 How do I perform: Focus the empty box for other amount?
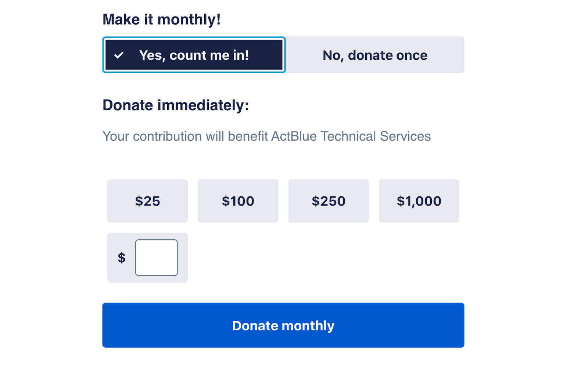156,258
